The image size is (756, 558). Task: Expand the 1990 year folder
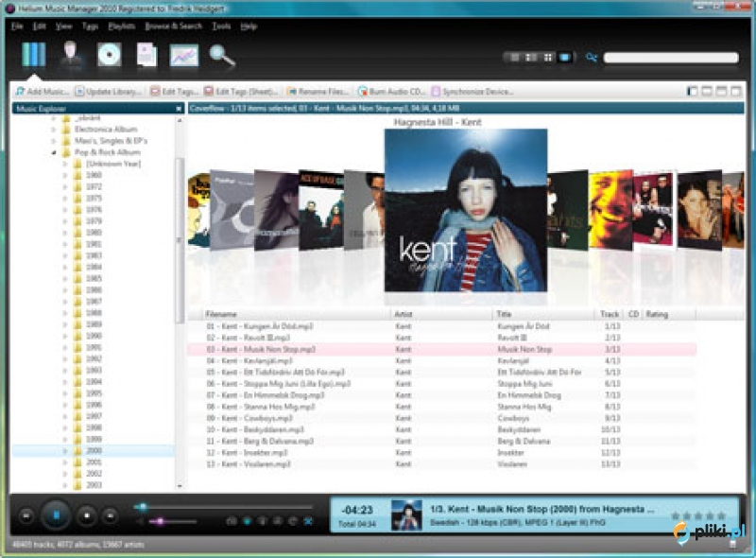(65, 336)
